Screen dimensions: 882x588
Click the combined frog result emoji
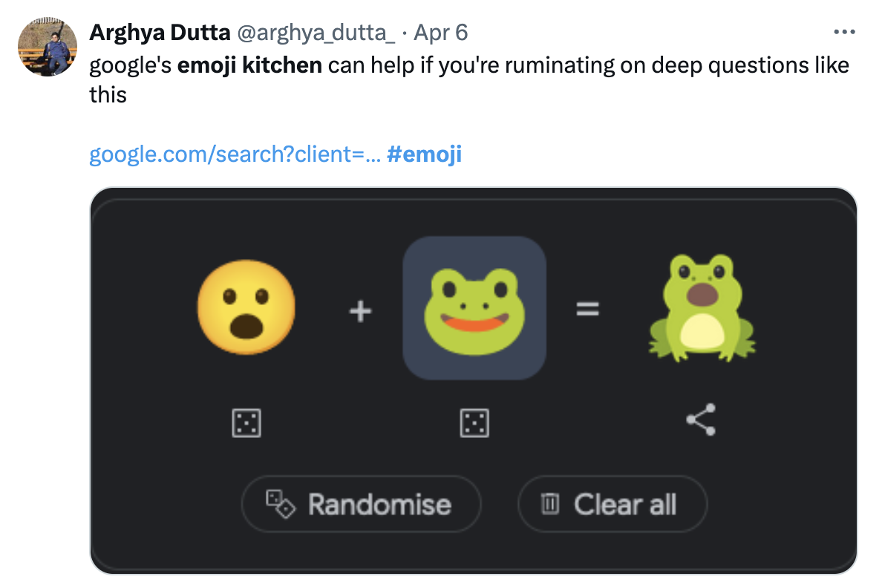pos(701,307)
